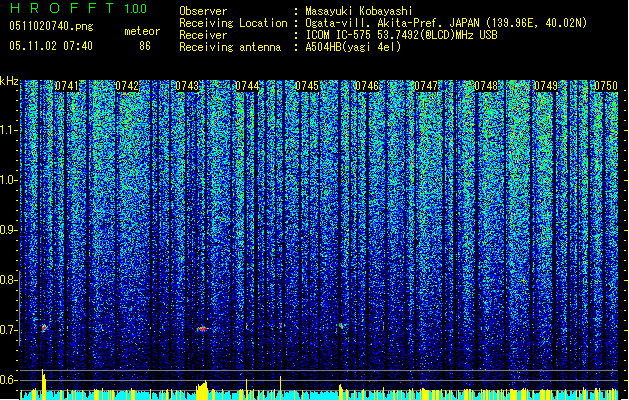The image size is (629, 400).
Task: Select the observer name Masayuki Kobayashi
Action: click(359, 11)
